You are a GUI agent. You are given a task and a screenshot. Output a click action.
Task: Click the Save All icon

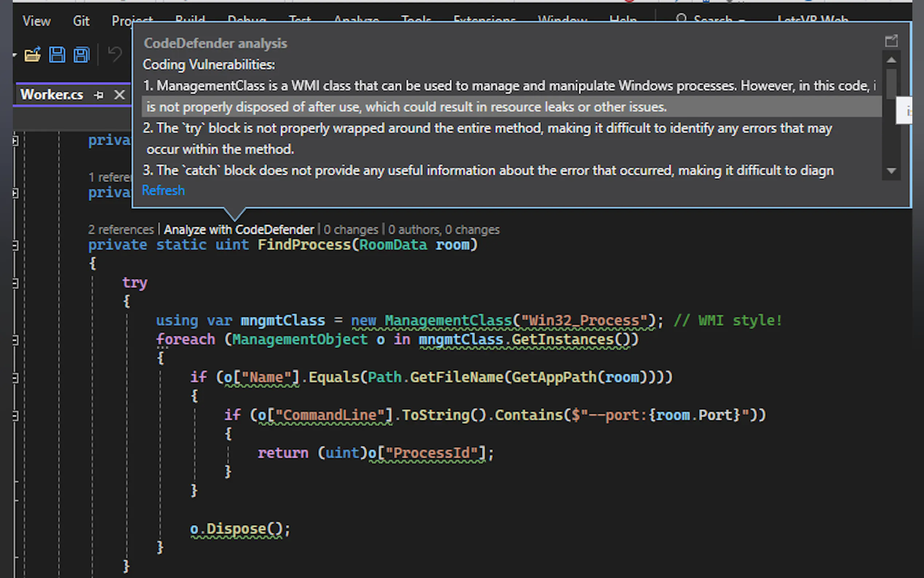81,55
